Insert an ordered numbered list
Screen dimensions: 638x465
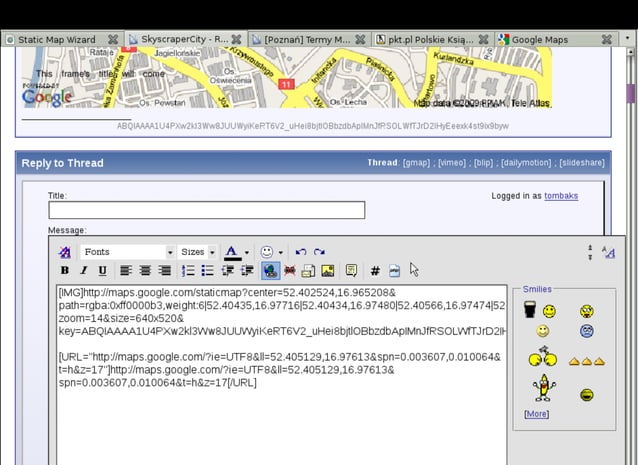[x=188, y=270]
